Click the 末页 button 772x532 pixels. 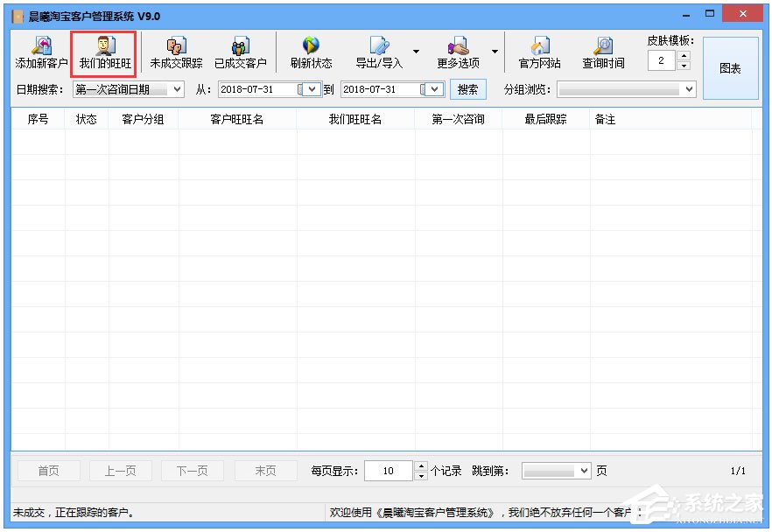tap(266, 471)
